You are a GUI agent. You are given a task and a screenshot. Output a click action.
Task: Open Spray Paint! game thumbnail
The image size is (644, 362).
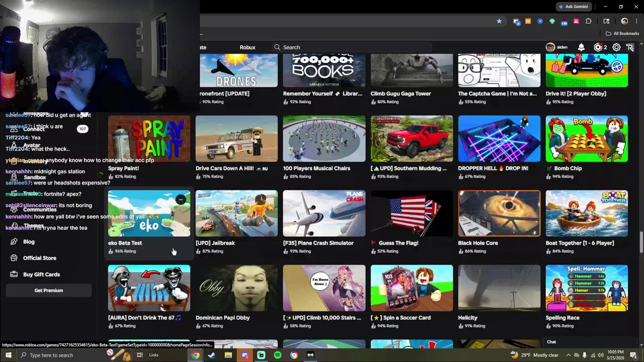pyautogui.click(x=149, y=139)
